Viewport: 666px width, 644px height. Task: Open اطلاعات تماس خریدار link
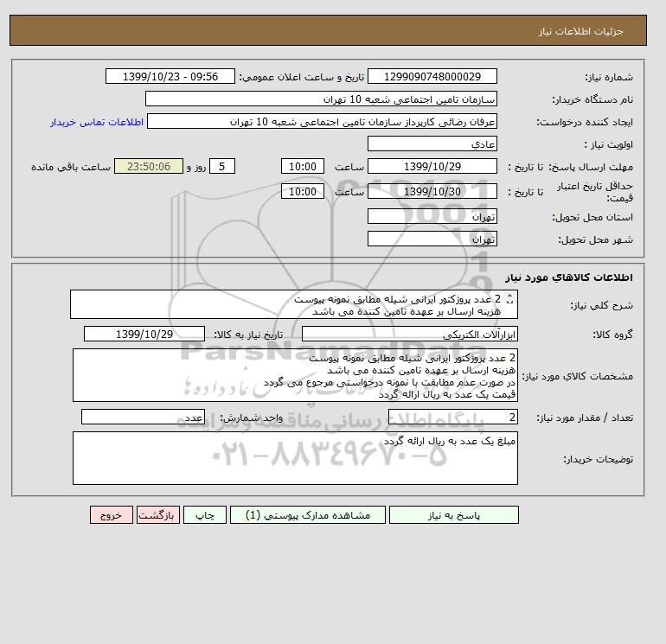[97, 122]
